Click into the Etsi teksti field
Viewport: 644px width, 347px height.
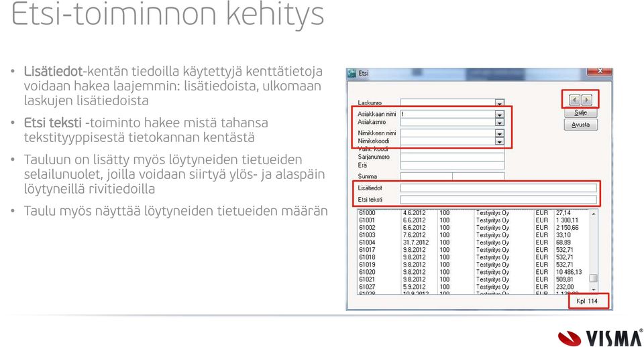(x=498, y=200)
